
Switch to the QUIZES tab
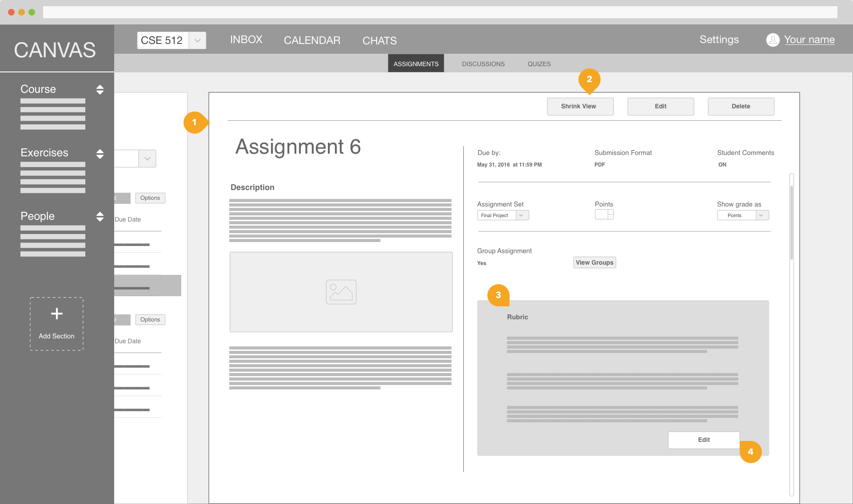point(539,64)
